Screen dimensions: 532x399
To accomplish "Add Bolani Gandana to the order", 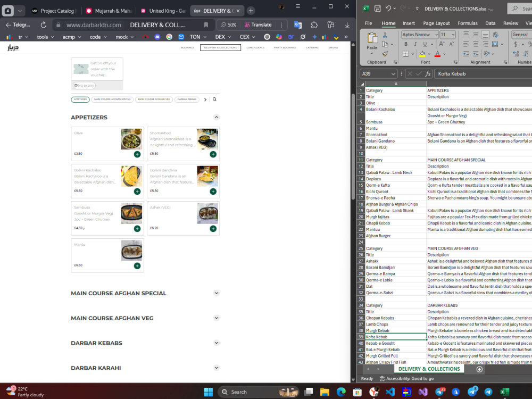I will point(213,192).
